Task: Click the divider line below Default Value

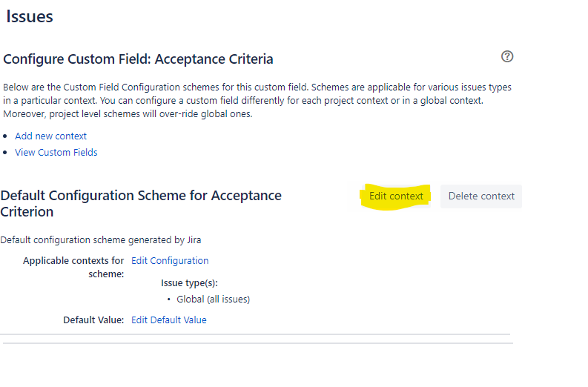Action: (x=255, y=334)
